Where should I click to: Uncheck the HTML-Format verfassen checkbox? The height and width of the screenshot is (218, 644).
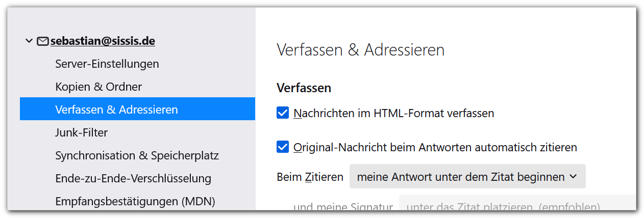click(283, 113)
